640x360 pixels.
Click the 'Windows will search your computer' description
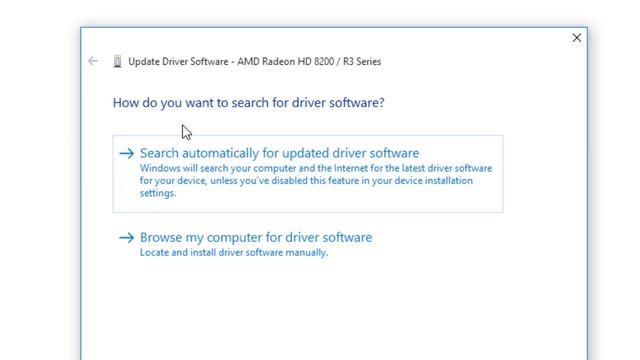pos(316,180)
